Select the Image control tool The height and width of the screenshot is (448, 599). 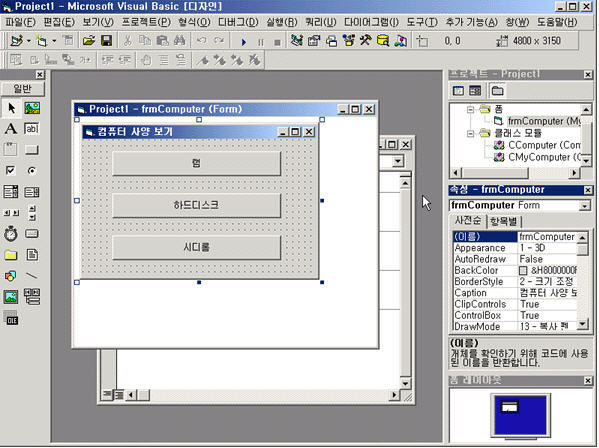tap(11, 297)
